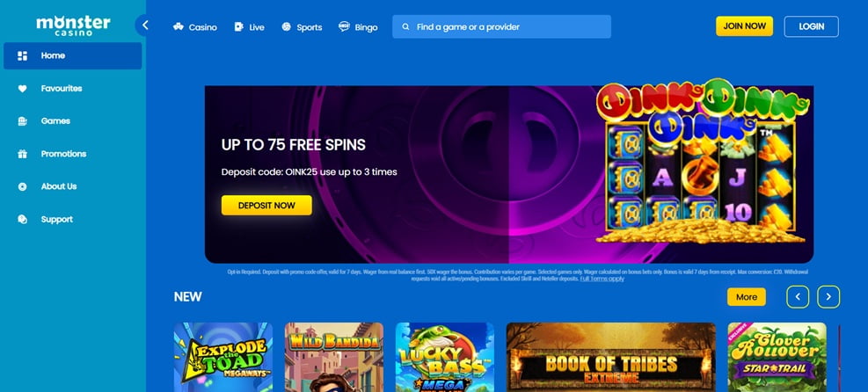Show next New games with right arrow
This screenshot has width=868, height=392.
828,297
